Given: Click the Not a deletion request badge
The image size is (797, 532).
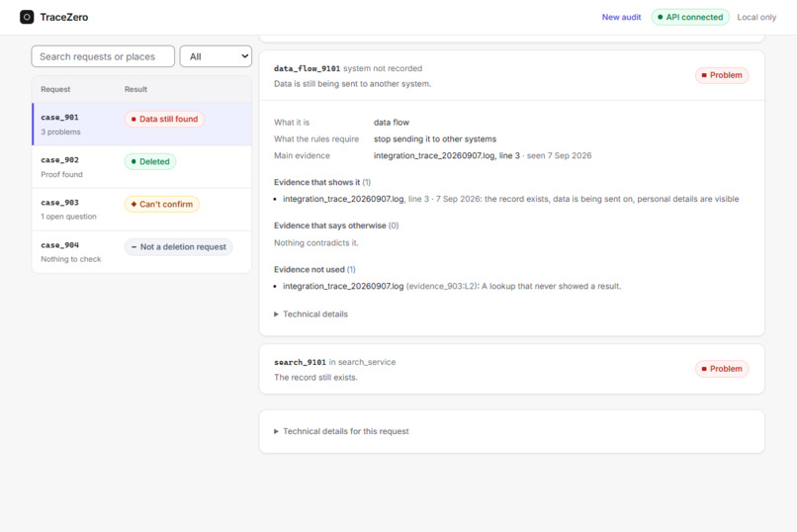Looking at the screenshot, I should tap(178, 247).
